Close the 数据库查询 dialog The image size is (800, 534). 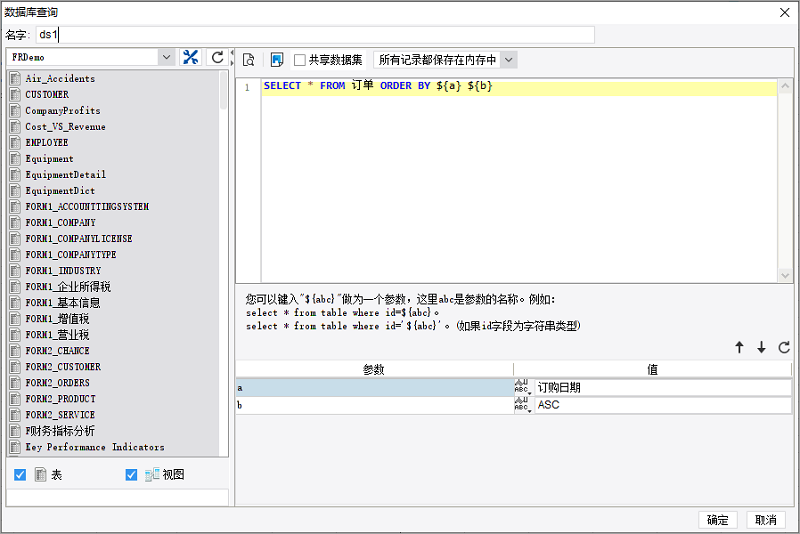pos(785,12)
